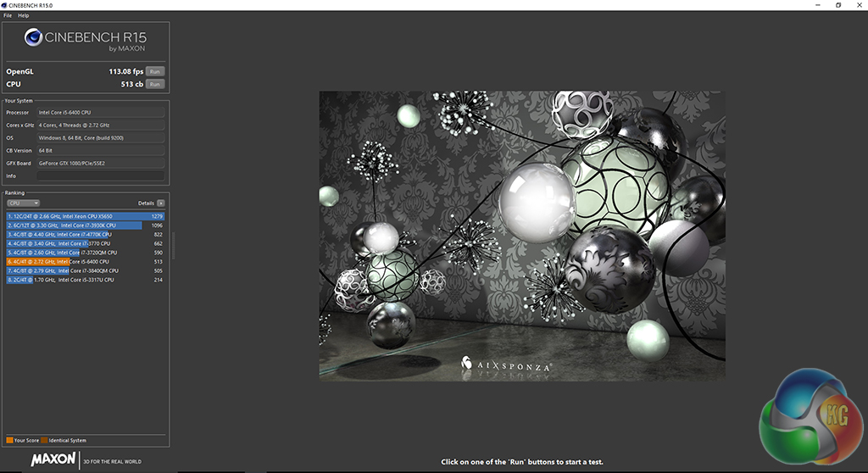The width and height of the screenshot is (868, 473).
Task: Click the MAXON logo at bottom
Action: 53,459
